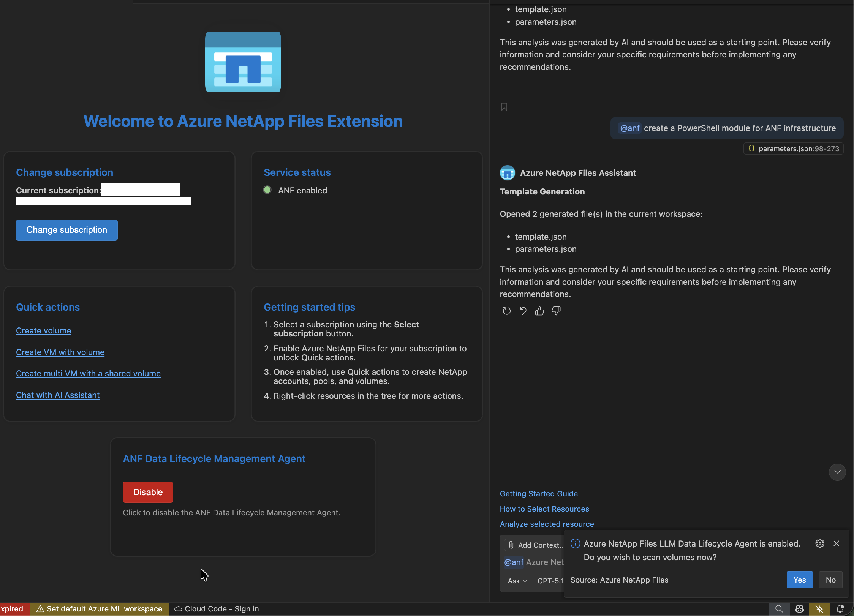
Task: Click the Getting started tips heading
Action: (x=310, y=307)
